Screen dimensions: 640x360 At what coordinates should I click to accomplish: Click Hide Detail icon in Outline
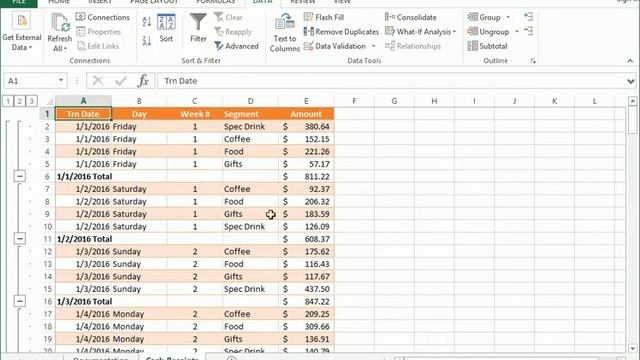click(529, 31)
